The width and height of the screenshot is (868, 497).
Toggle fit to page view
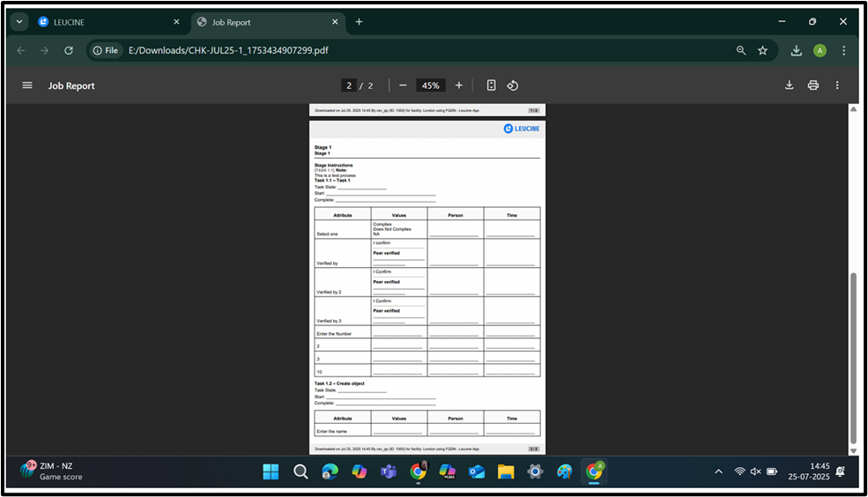492,85
